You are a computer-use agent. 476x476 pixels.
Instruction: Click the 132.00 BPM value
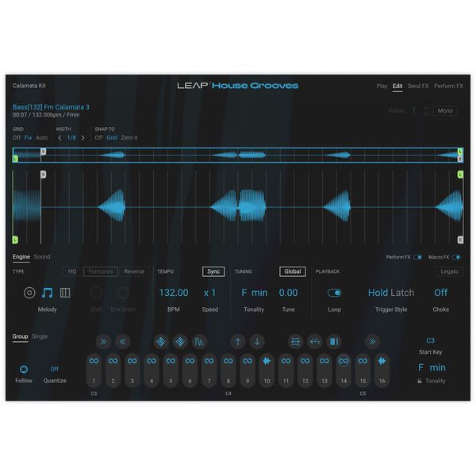pyautogui.click(x=174, y=293)
